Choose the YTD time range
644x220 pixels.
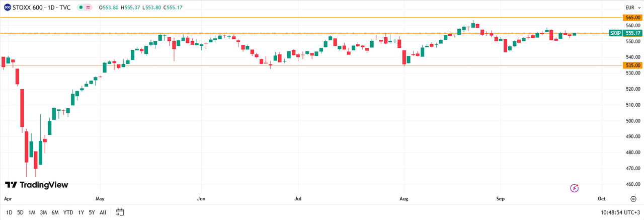click(x=68, y=212)
